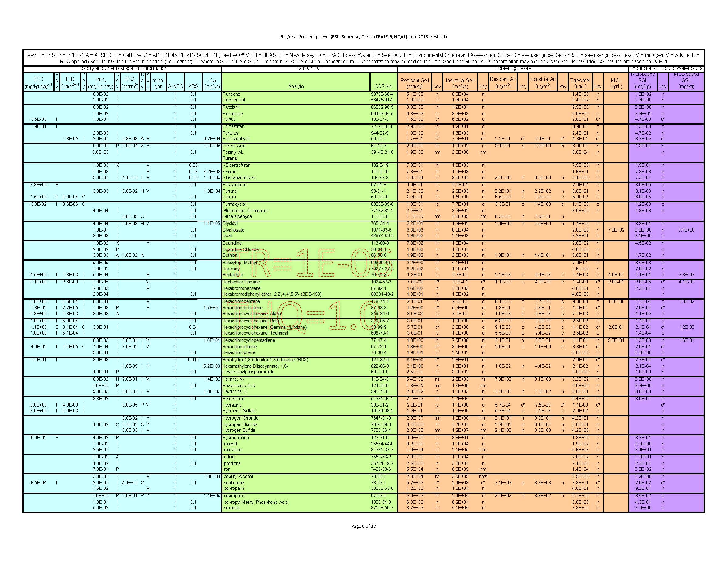The image size is (728, 563).
Task: Click the 'Fluridone' analyte row name
Action: click(231, 94)
